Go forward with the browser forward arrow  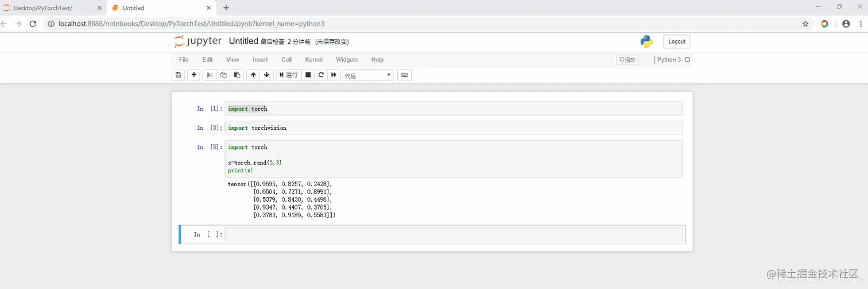[x=18, y=24]
